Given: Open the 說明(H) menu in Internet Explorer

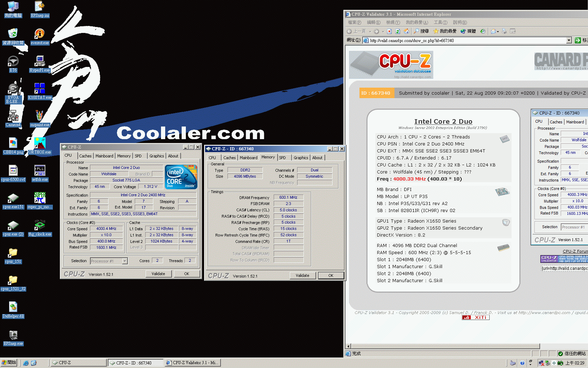Looking at the screenshot, I should (x=460, y=22).
